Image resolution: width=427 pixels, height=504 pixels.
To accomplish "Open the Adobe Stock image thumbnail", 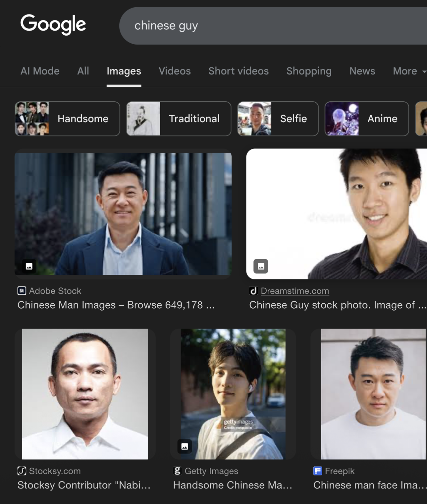I will [x=123, y=214].
